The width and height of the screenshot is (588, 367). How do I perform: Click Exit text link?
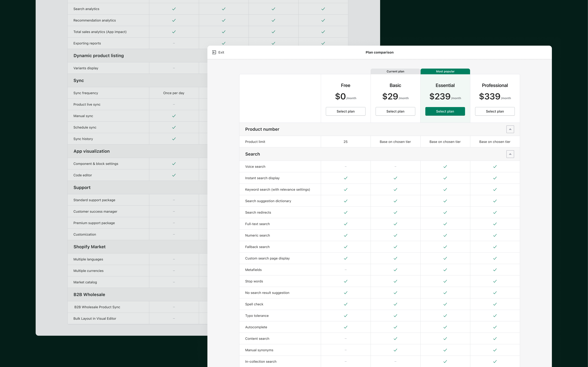pos(221,52)
